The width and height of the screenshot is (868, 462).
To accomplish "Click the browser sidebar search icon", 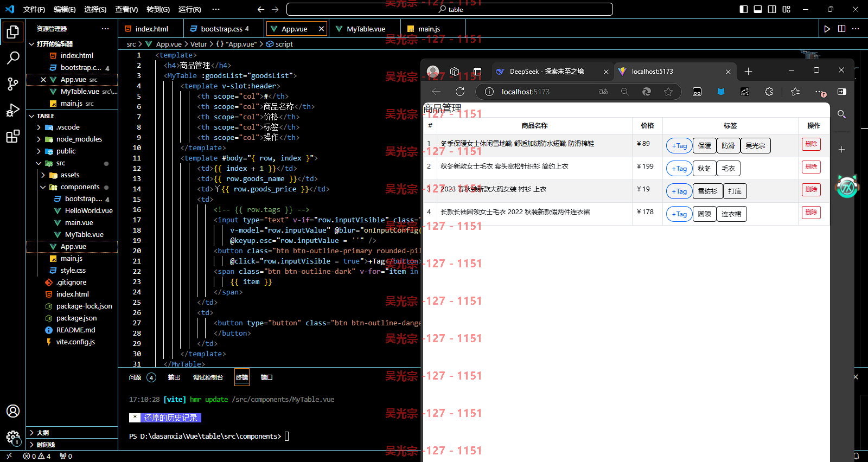I will tap(841, 114).
